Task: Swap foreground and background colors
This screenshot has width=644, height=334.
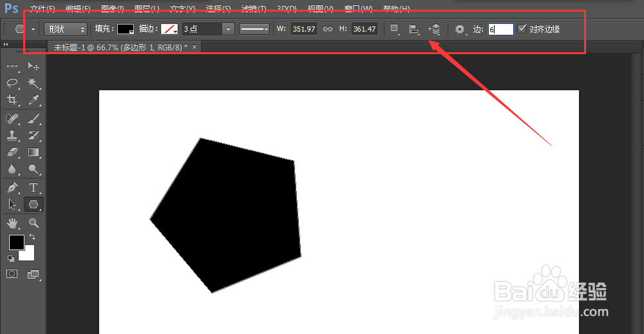Action: pos(32,237)
